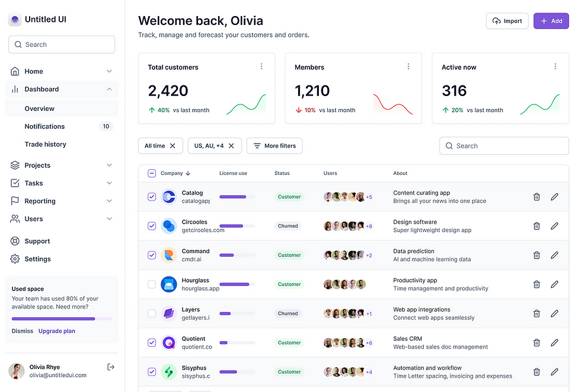Check the Hourglass row checkbox
Viewport: 581px width, 392px height.
pos(152,284)
